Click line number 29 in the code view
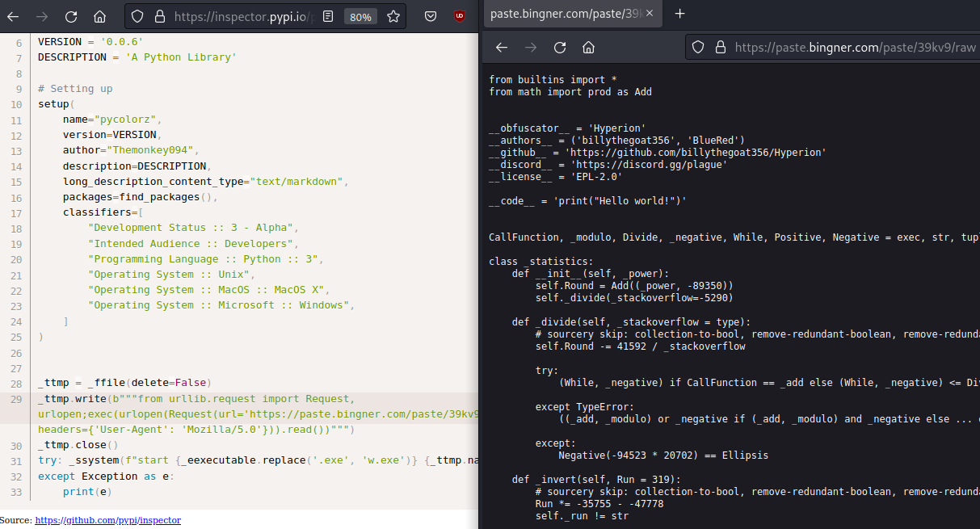This screenshot has width=980, height=529. coord(16,399)
